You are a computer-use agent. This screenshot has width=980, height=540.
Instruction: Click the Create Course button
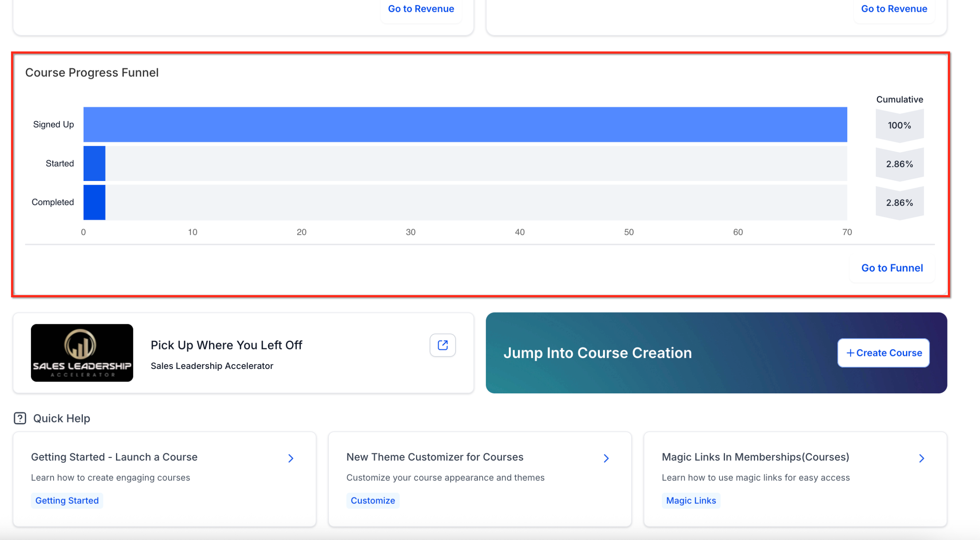tap(883, 352)
